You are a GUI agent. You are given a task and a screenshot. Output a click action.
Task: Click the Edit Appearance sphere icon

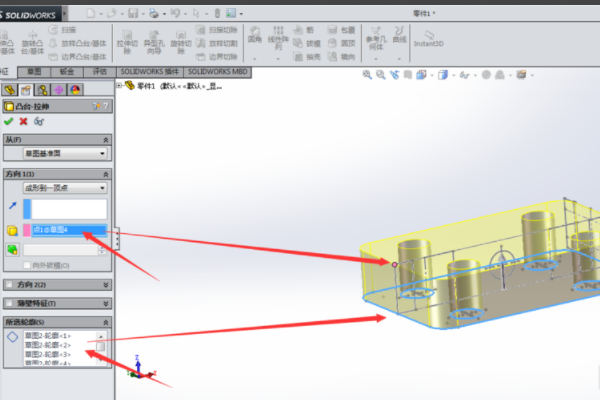pyautogui.click(x=486, y=75)
